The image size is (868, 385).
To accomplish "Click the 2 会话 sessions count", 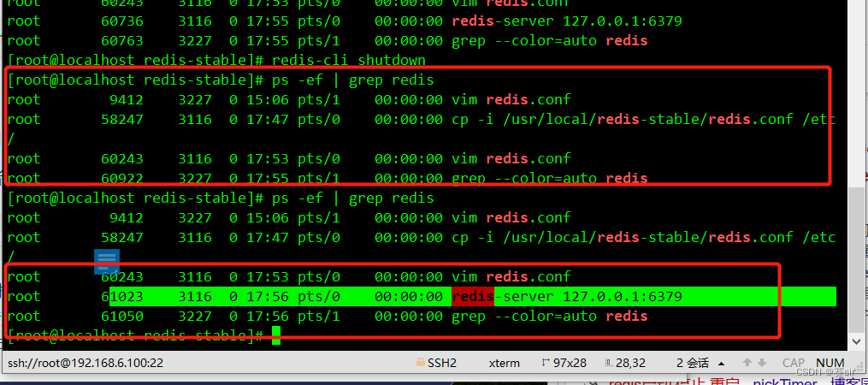I will 693,363.
